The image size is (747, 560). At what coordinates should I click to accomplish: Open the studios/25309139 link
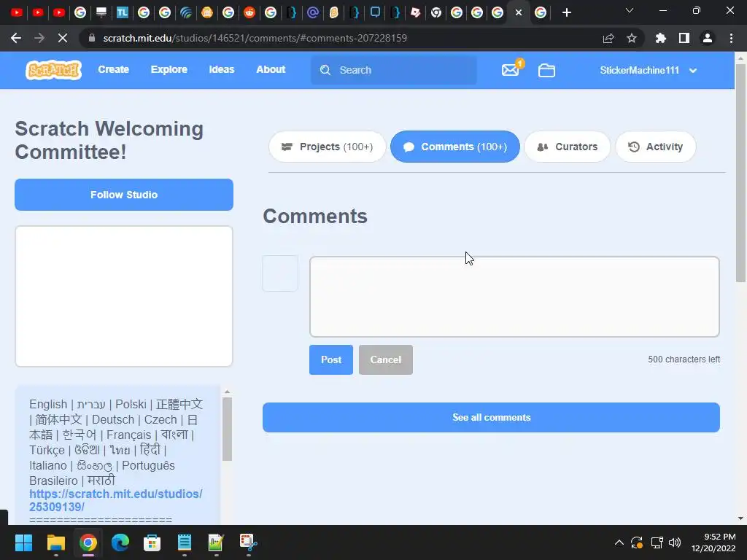pyautogui.click(x=116, y=500)
